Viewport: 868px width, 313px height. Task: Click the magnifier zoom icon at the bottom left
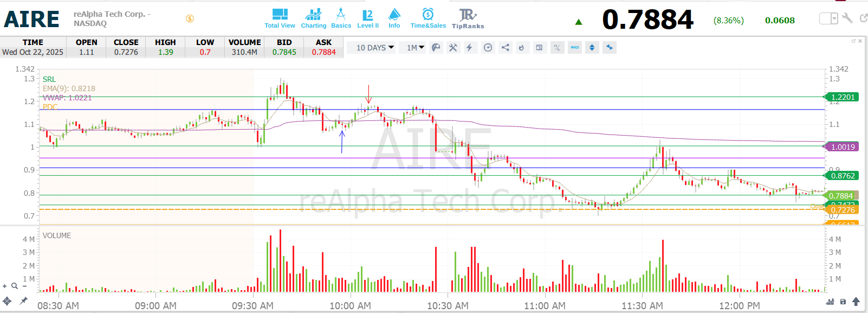(x=15, y=286)
